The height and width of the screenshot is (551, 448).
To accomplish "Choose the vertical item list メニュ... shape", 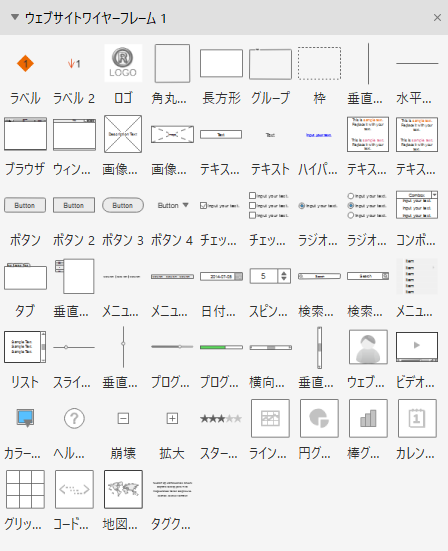I will [x=417, y=276].
